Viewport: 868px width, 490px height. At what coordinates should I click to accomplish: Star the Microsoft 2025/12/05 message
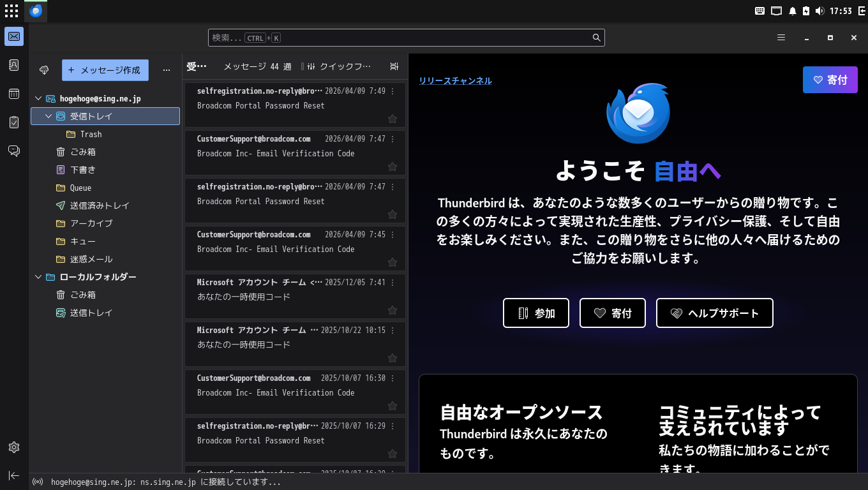tap(393, 310)
